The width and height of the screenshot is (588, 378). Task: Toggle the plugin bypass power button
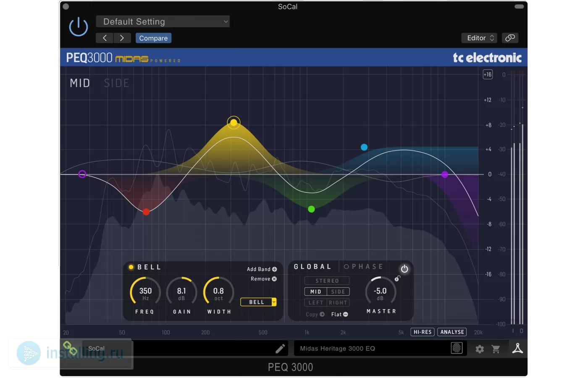coord(79,27)
